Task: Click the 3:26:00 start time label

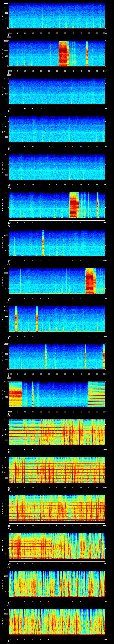Action: coord(9,184)
